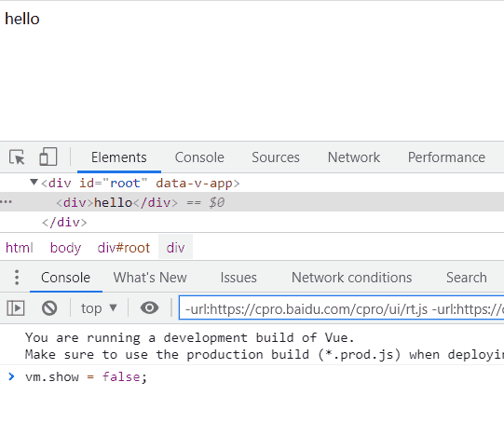
Task: Toggle the device toolbar icon
Action: click(48, 157)
